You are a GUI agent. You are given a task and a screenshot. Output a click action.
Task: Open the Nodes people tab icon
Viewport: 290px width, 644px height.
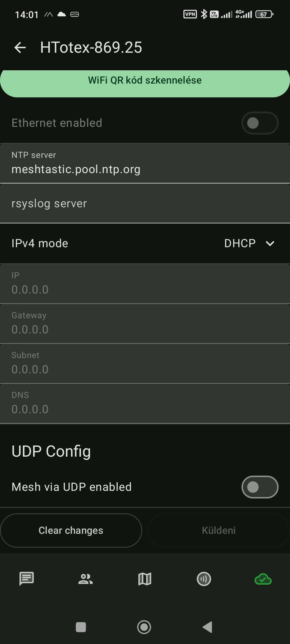[86, 579]
